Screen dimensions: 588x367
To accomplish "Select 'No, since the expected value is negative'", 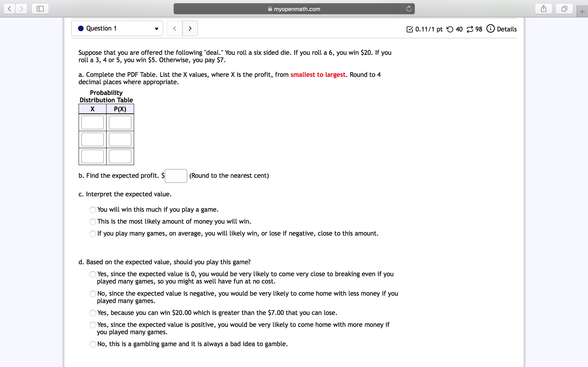I will coord(92,294).
